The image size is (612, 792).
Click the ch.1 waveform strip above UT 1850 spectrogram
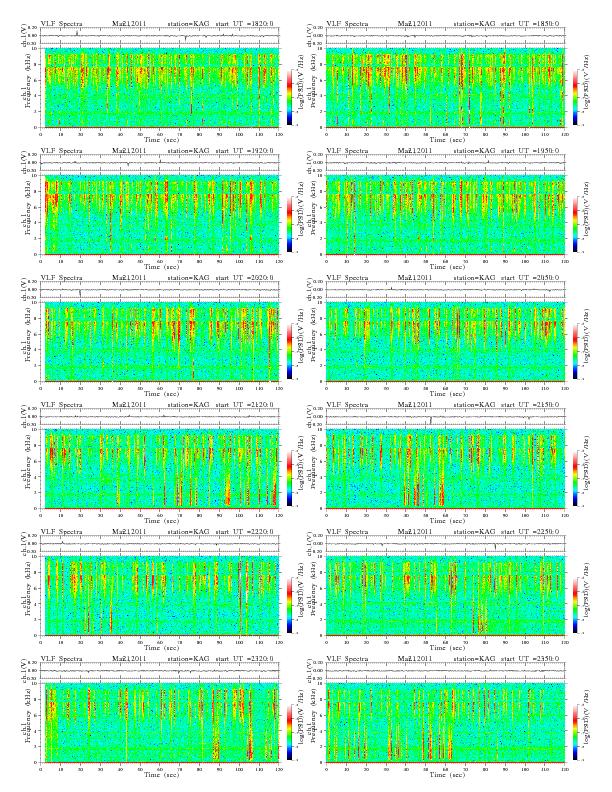(x=445, y=36)
